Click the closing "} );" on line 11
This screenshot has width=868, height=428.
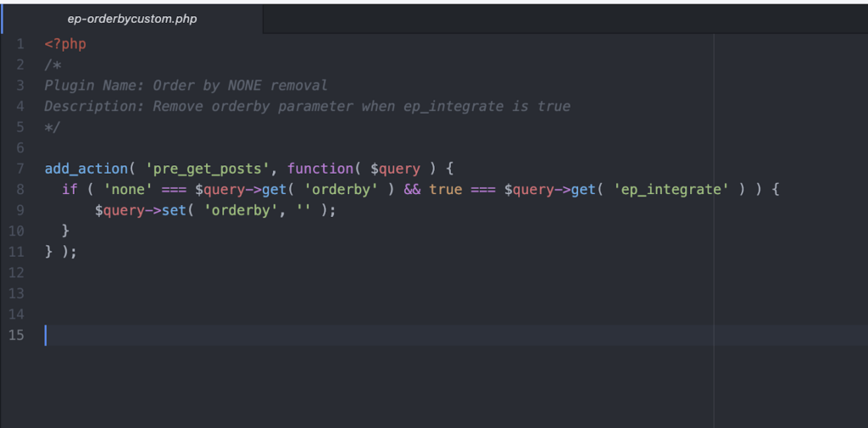point(61,252)
